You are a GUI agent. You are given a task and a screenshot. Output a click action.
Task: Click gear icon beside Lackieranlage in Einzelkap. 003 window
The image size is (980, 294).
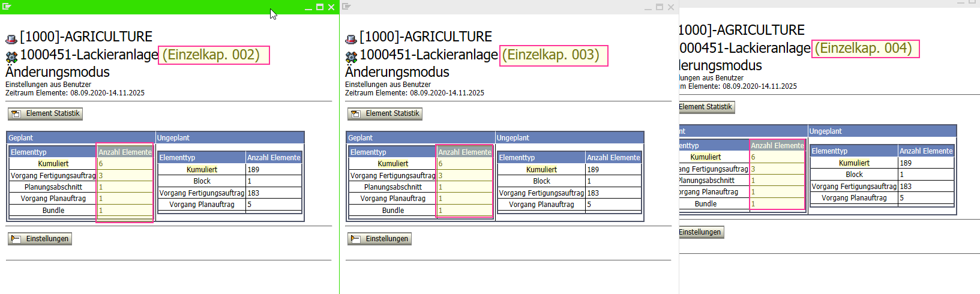coord(351,57)
